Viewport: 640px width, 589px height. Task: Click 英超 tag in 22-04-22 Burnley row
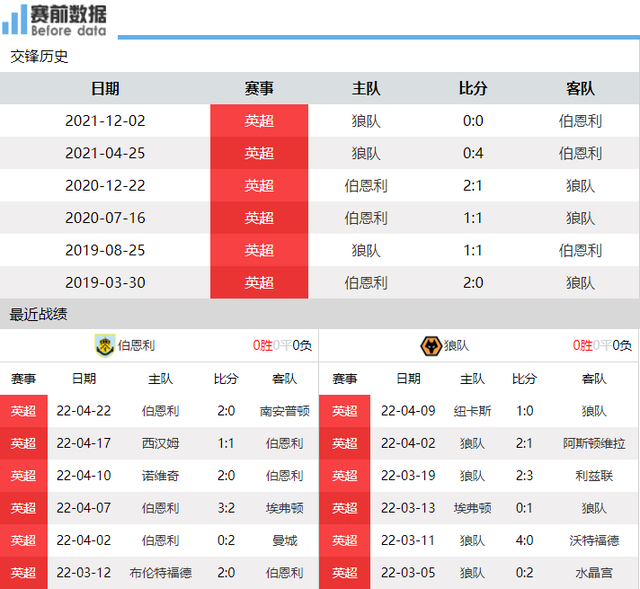coord(24,411)
